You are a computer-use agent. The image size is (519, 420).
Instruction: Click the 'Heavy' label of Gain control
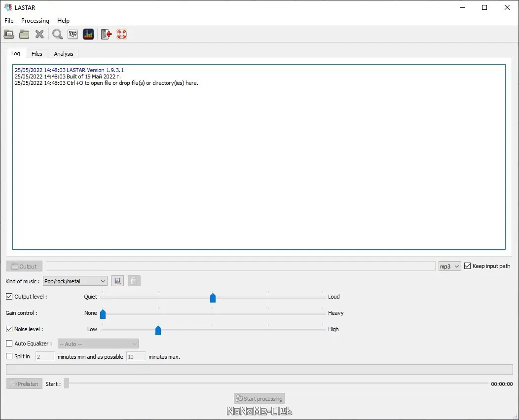point(335,313)
